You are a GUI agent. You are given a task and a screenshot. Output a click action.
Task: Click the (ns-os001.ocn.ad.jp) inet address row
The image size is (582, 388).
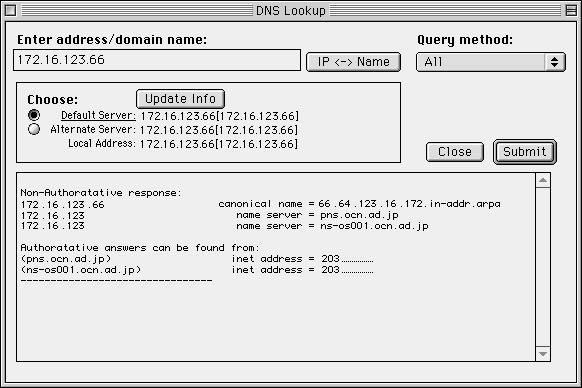pyautogui.click(x=197, y=270)
